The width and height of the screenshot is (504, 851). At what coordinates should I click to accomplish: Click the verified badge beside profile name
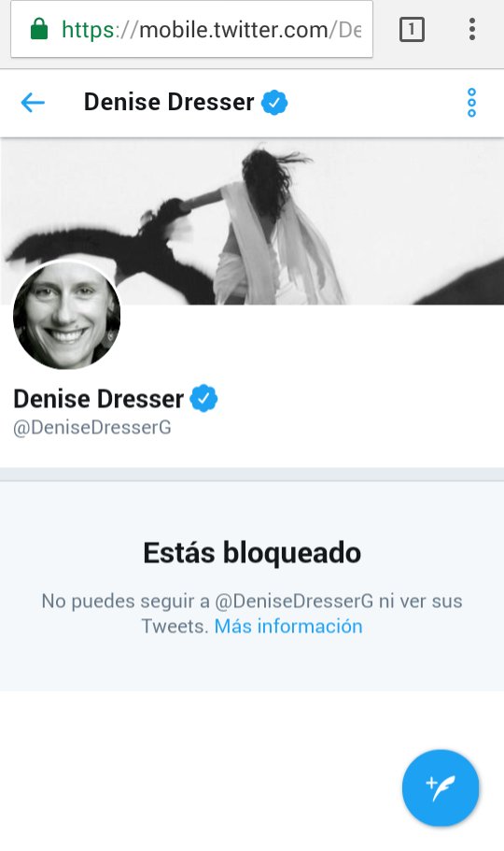[x=203, y=398]
